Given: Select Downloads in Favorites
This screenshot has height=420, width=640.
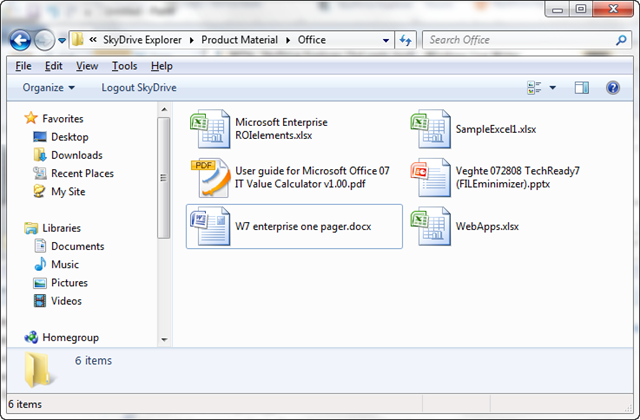Looking at the screenshot, I should tap(76, 155).
